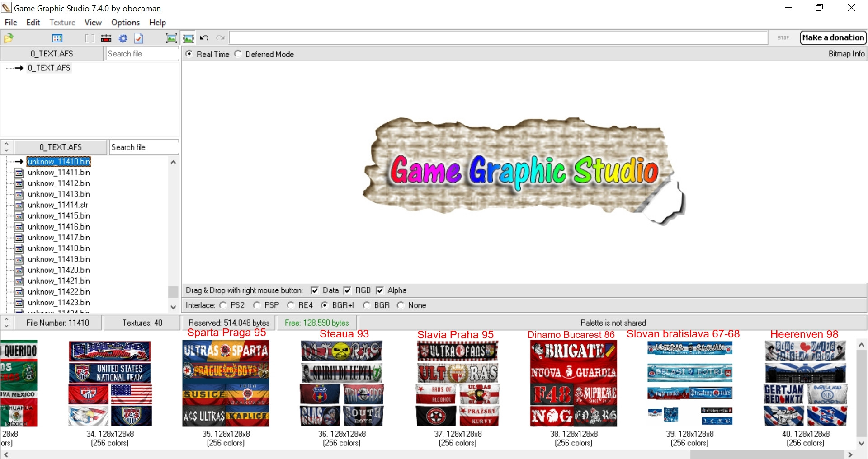Click the file list scroll down arrow
The image size is (868, 459).
[173, 307]
